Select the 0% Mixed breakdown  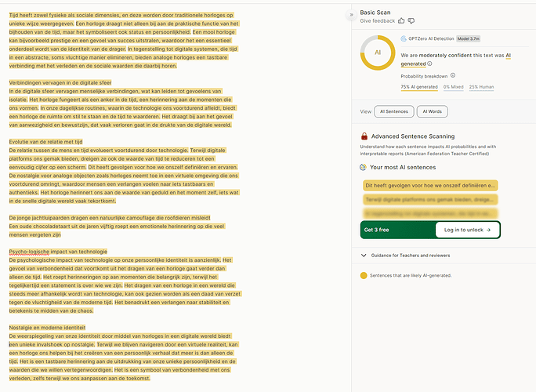[454, 86]
